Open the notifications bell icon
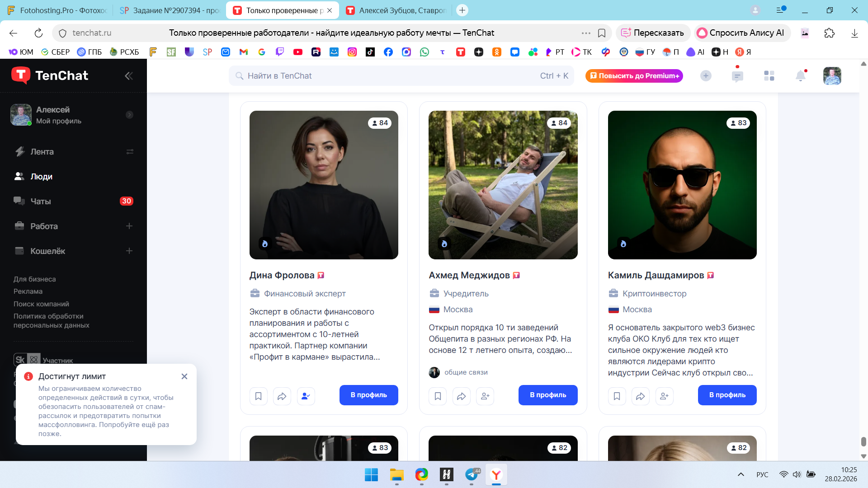 800,76
